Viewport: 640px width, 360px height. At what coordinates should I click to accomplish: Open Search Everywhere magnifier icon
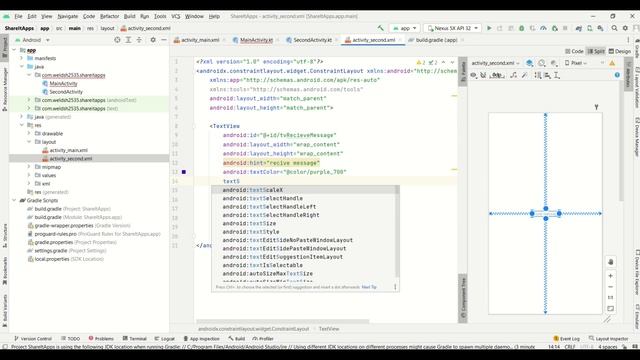614,28
